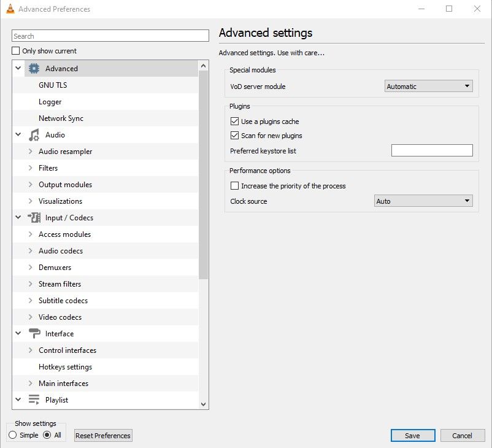The height and width of the screenshot is (448, 492).
Task: Click the Interface paint roller icon
Action: (x=34, y=334)
